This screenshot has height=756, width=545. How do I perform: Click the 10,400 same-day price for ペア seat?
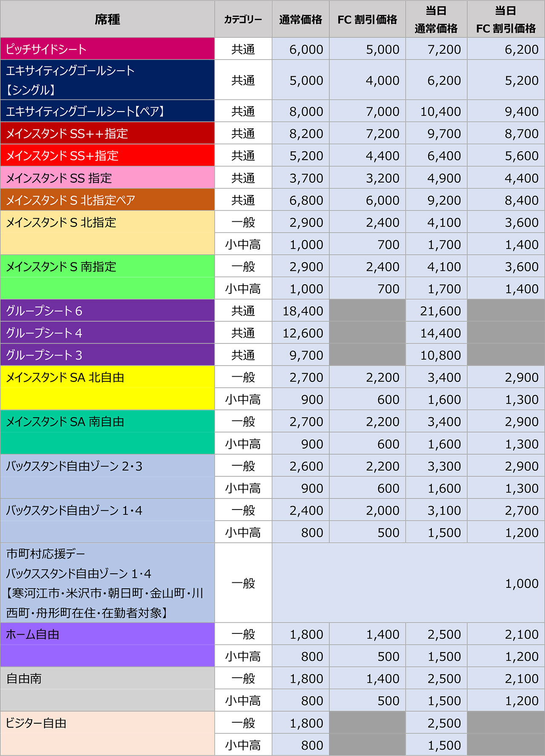(440, 112)
